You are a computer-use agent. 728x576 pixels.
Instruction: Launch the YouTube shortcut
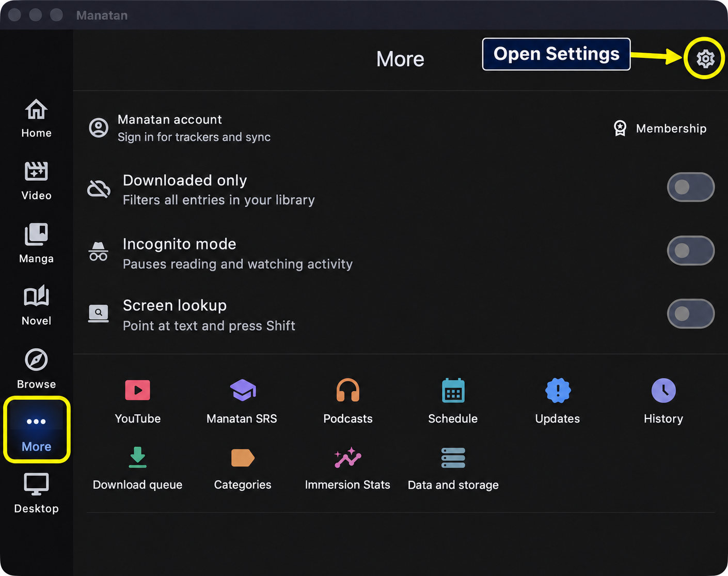(x=137, y=401)
